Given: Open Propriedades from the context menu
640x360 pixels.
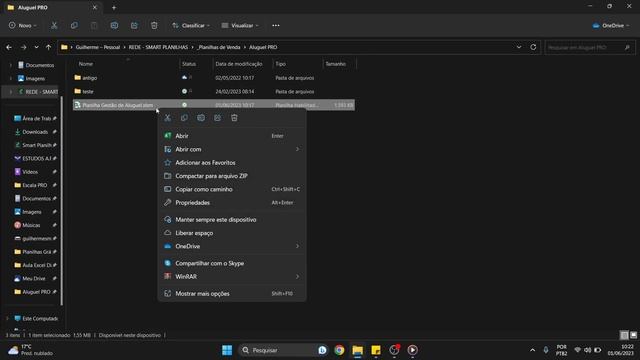Looking at the screenshot, I should (x=232, y=202).
